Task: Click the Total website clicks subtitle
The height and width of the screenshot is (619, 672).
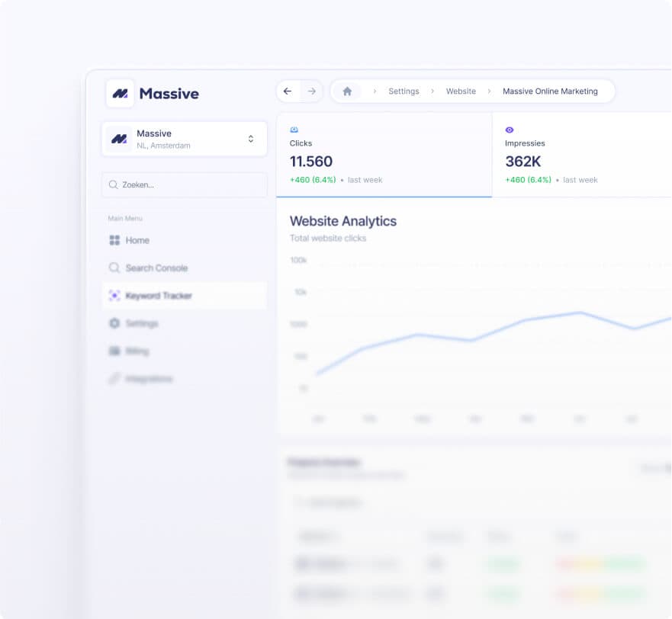Action: coord(328,238)
